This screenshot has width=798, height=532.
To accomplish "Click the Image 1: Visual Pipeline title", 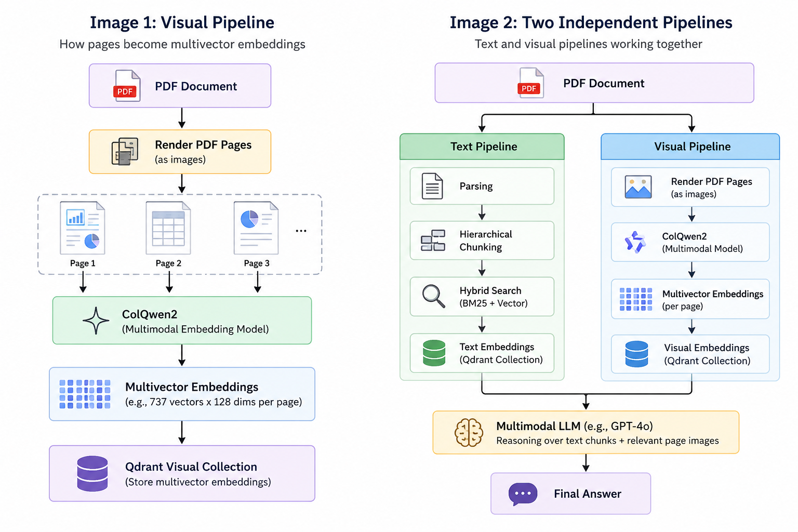I will pos(182,22).
